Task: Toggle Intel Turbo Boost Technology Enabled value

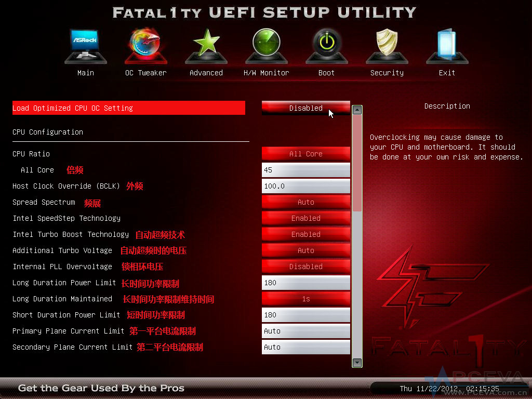Action: pyautogui.click(x=305, y=234)
